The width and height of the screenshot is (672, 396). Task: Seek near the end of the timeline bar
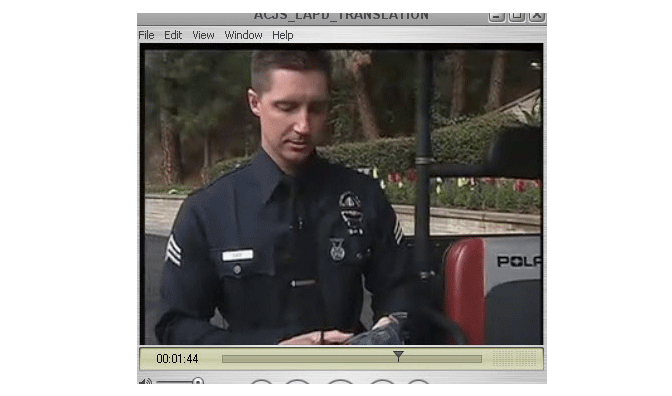(479, 359)
